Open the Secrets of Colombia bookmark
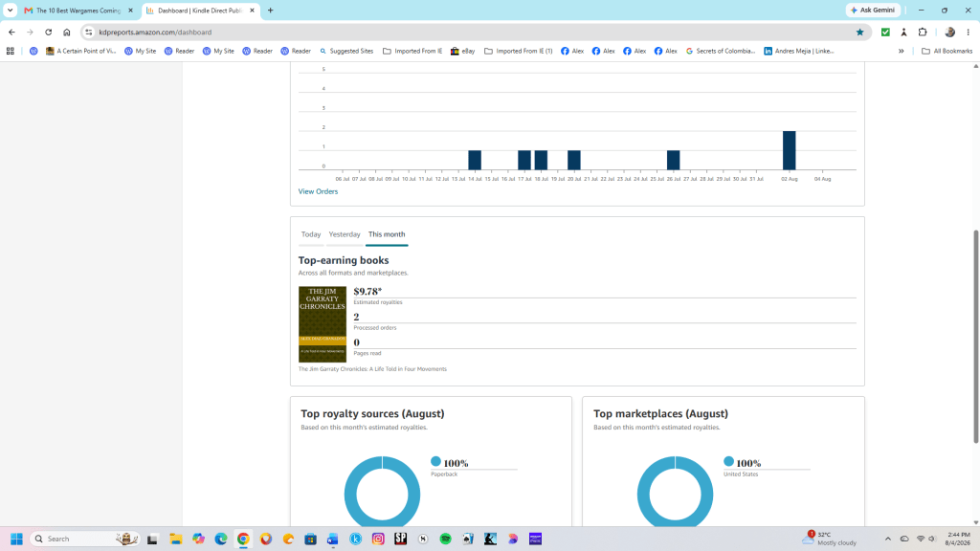 pos(720,52)
